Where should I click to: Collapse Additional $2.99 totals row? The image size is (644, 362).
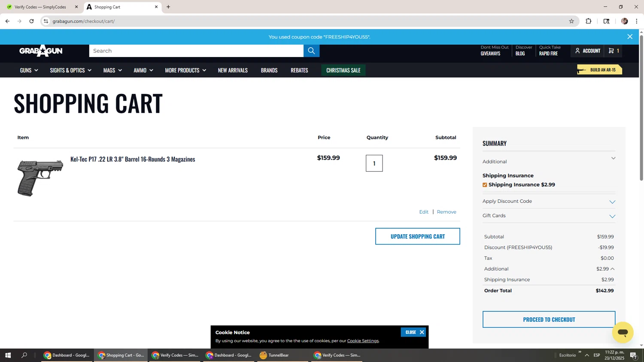(613, 269)
